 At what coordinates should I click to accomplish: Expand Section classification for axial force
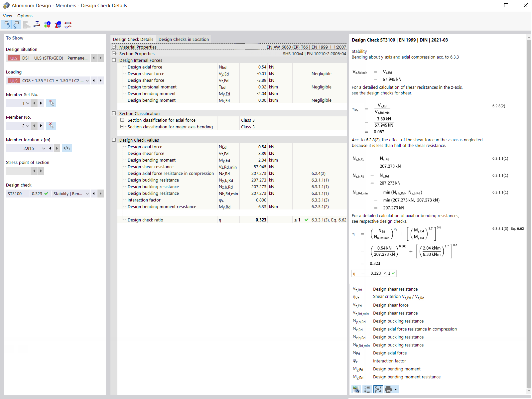pyautogui.click(x=122, y=120)
